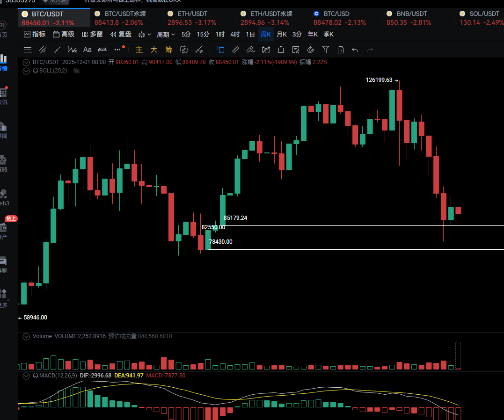
Task: Select the 1日 daily timeframe
Action: point(250,34)
